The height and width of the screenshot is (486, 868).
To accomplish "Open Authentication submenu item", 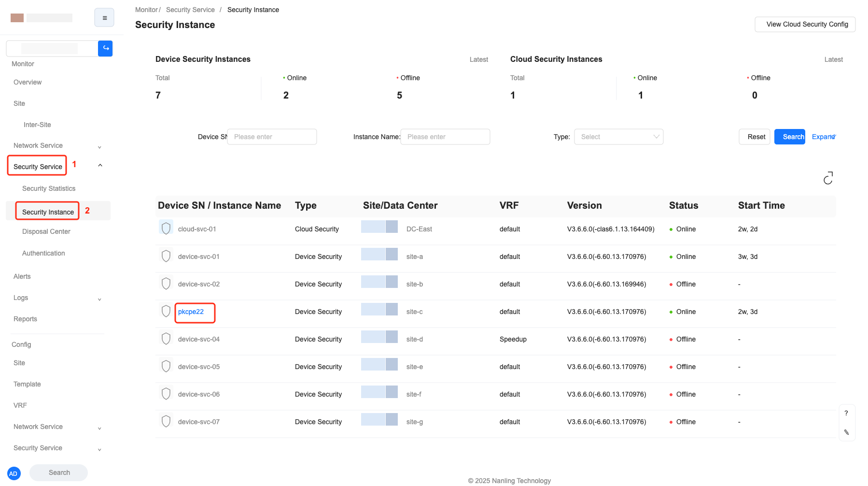I will 43,253.
